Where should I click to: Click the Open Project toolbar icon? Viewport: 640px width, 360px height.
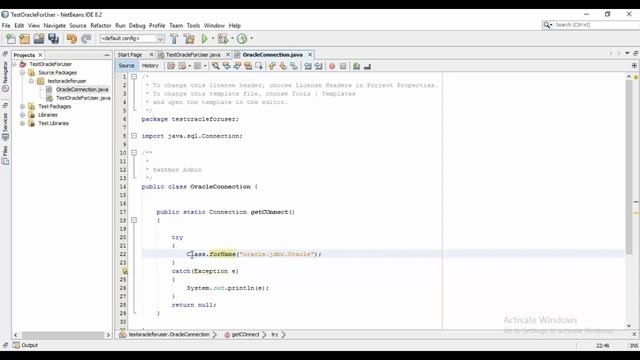click(x=39, y=39)
